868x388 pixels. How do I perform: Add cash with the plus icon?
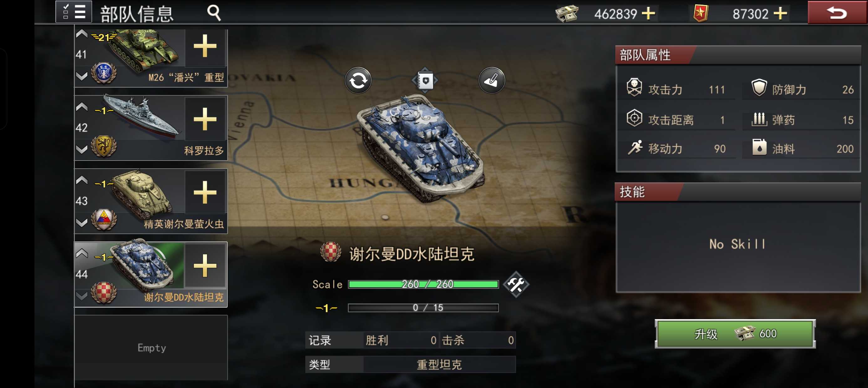pos(648,14)
